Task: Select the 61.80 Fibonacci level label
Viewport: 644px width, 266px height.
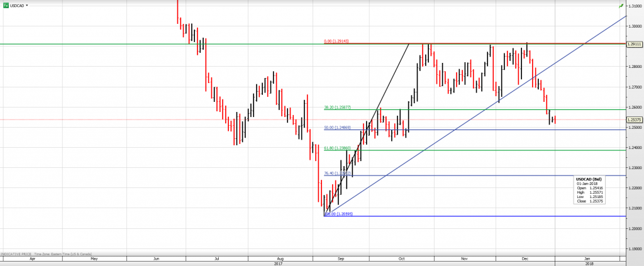Action: 337,148
